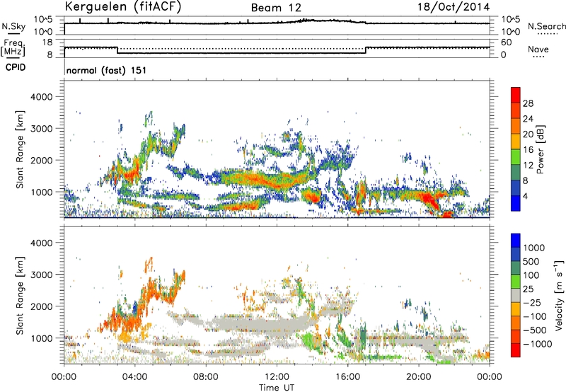Select the 'normal (fast) 151' mode text
The image size is (566, 392).
pyautogui.click(x=107, y=70)
